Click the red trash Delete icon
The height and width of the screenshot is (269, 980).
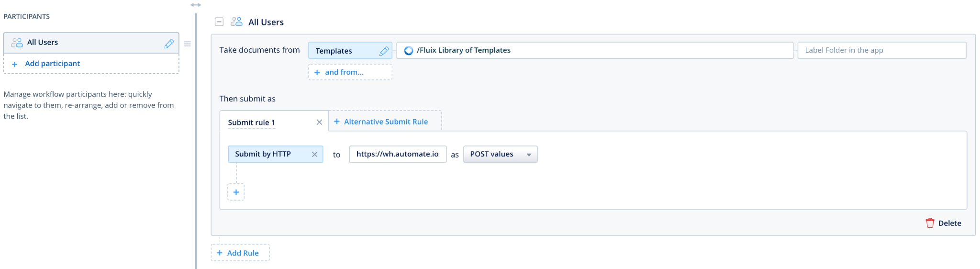pyautogui.click(x=930, y=223)
